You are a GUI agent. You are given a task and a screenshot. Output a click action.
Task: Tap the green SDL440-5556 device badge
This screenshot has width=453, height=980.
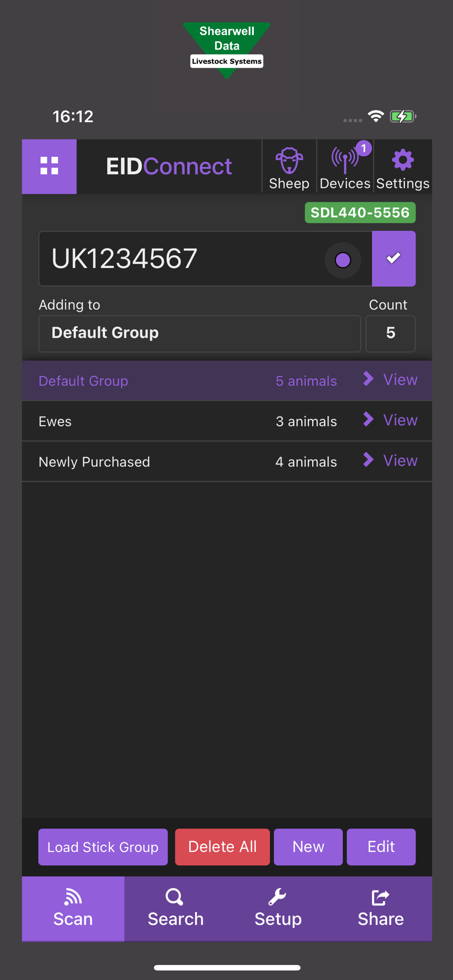[x=360, y=213]
